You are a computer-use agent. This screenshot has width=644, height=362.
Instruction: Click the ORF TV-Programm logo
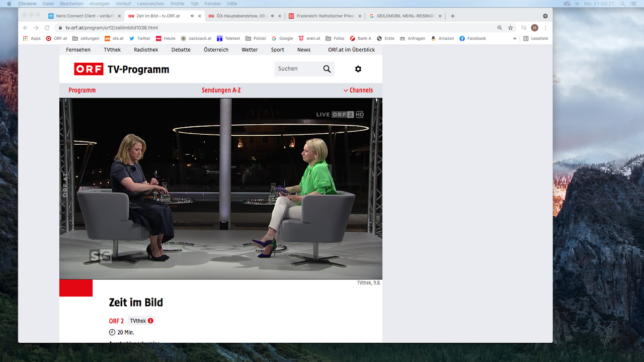(x=122, y=69)
